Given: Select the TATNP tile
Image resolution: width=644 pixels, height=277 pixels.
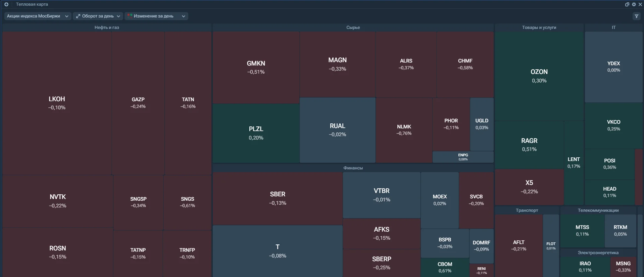Looking at the screenshot, I should coord(138,253).
